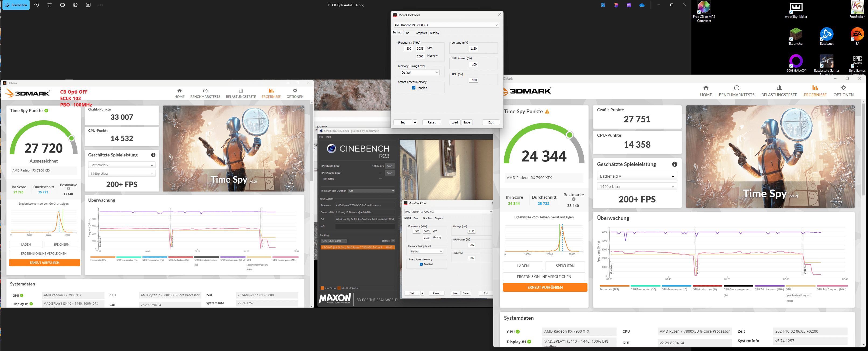This screenshot has height=351, width=868.
Task: Switch to the Graphics tab in the top MoreClockTool
Action: tap(421, 33)
